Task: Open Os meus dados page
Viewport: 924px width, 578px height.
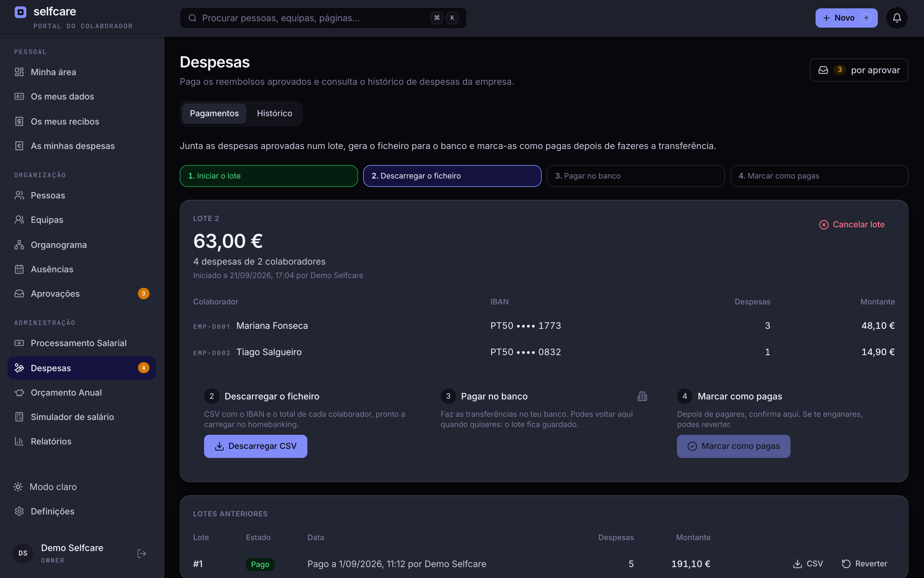Action: pos(82,96)
